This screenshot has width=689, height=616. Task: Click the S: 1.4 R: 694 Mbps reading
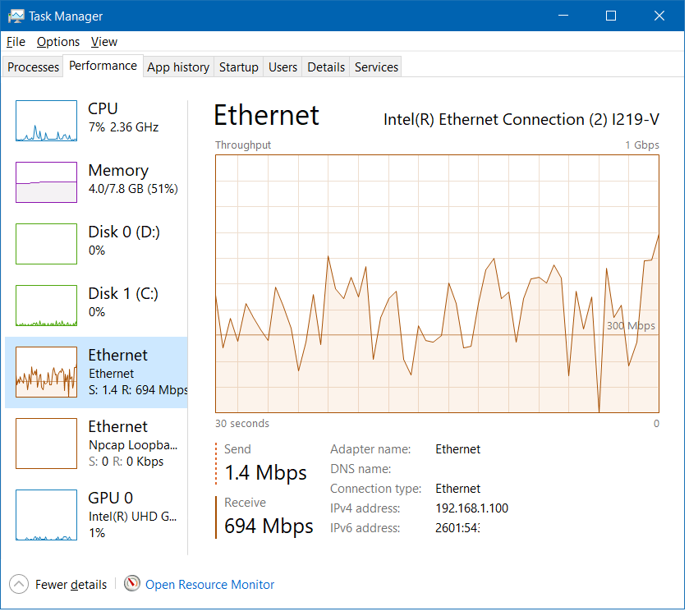pyautogui.click(x=138, y=390)
